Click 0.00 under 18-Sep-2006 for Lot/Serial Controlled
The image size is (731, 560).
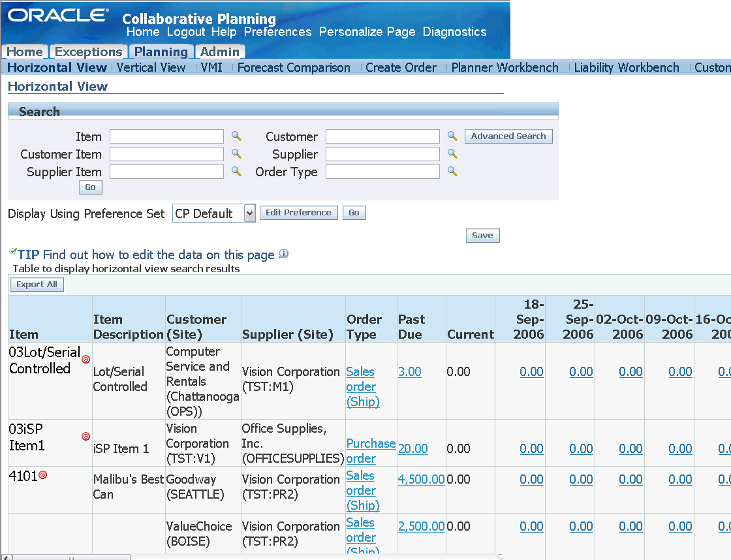pyautogui.click(x=531, y=371)
